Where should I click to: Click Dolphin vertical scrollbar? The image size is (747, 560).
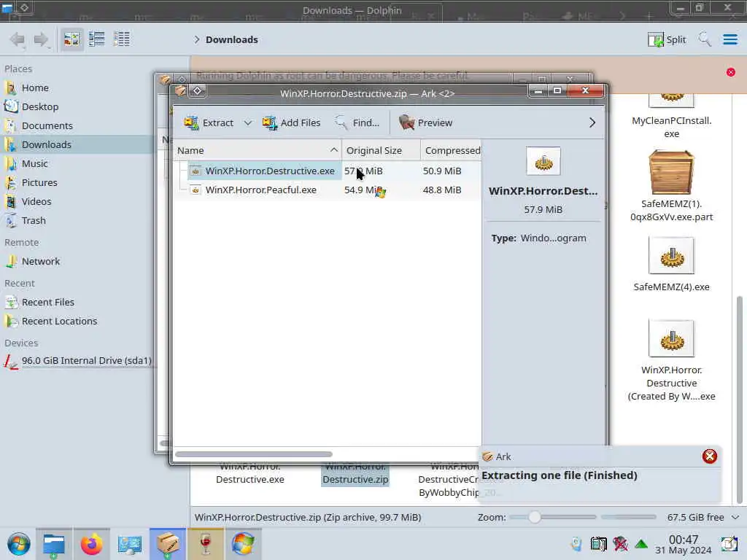pyautogui.click(x=740, y=399)
